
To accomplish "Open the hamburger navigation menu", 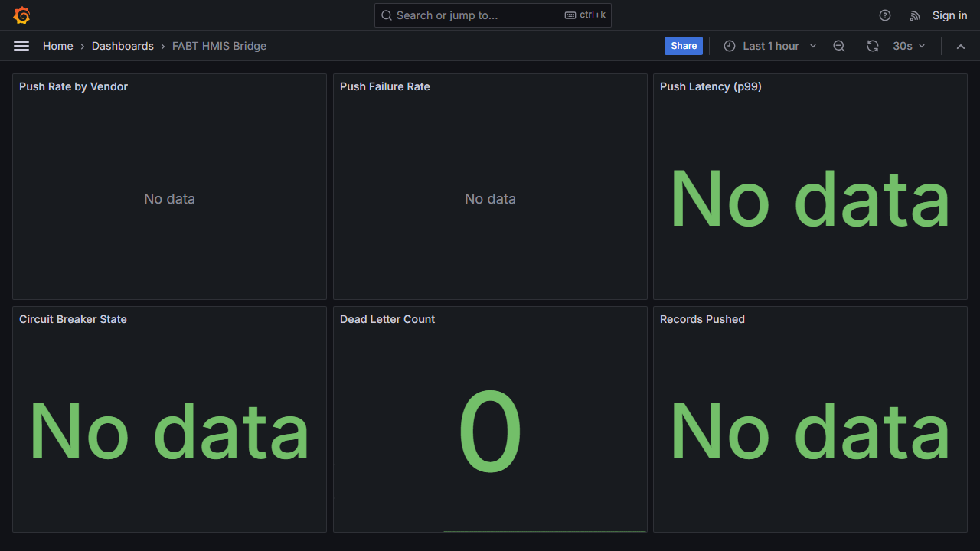I will tap(21, 46).
